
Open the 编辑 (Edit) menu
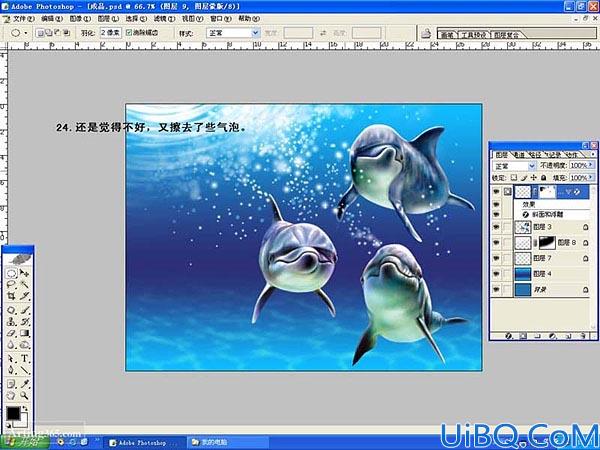click(52, 18)
